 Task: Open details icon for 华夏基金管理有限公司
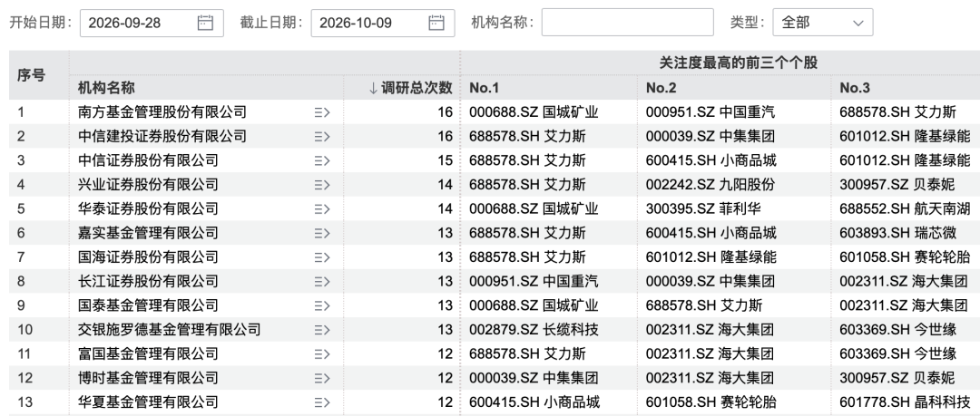click(x=322, y=402)
